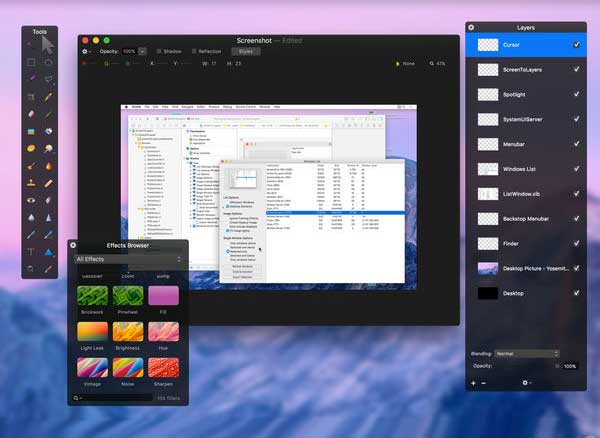Open the None color tag dropdown
The image size is (600, 438).
(x=406, y=64)
